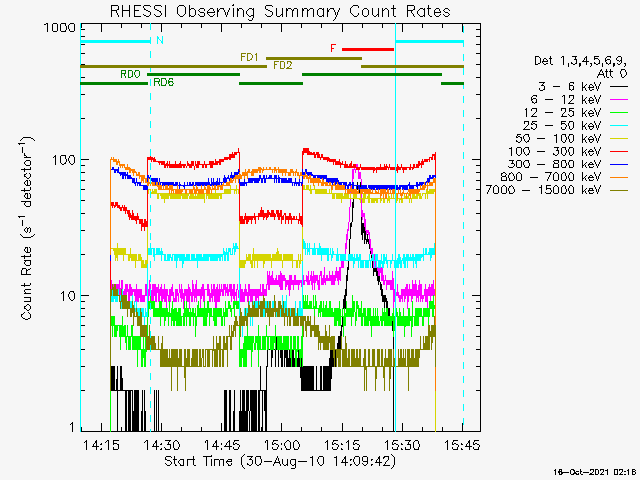Click the 'FD2' flag label
640x480 pixels.
pyautogui.click(x=283, y=65)
